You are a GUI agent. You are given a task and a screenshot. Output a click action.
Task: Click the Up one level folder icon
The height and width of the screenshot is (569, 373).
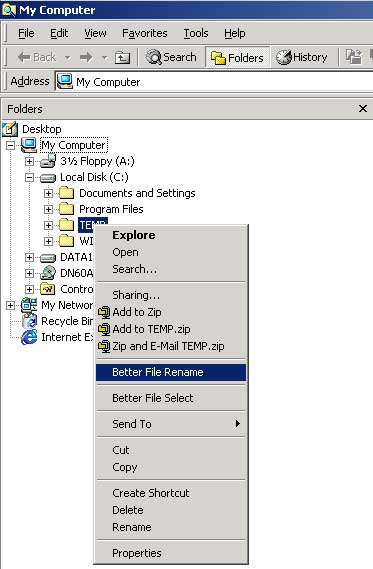tap(122, 57)
